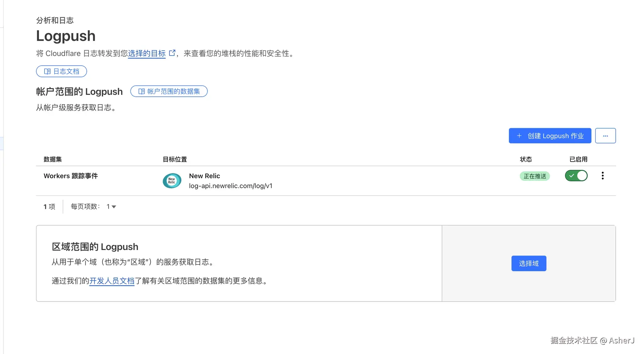The image size is (644, 354).
Task: Click plus icon on 创建 Logpush 作业 button
Action: (x=519, y=136)
